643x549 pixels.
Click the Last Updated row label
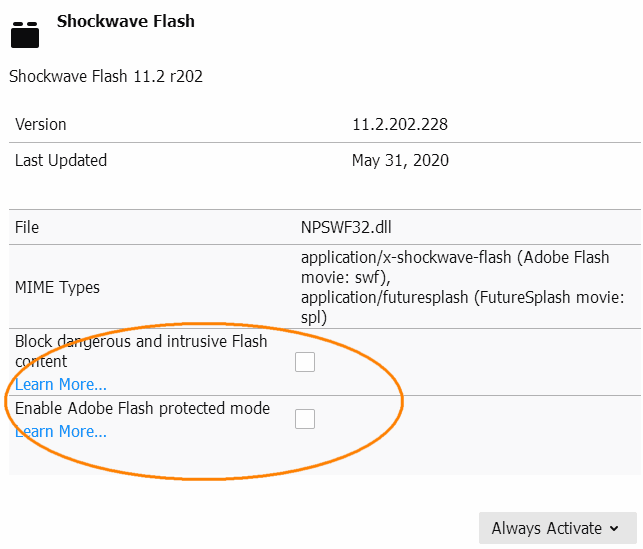pos(61,160)
